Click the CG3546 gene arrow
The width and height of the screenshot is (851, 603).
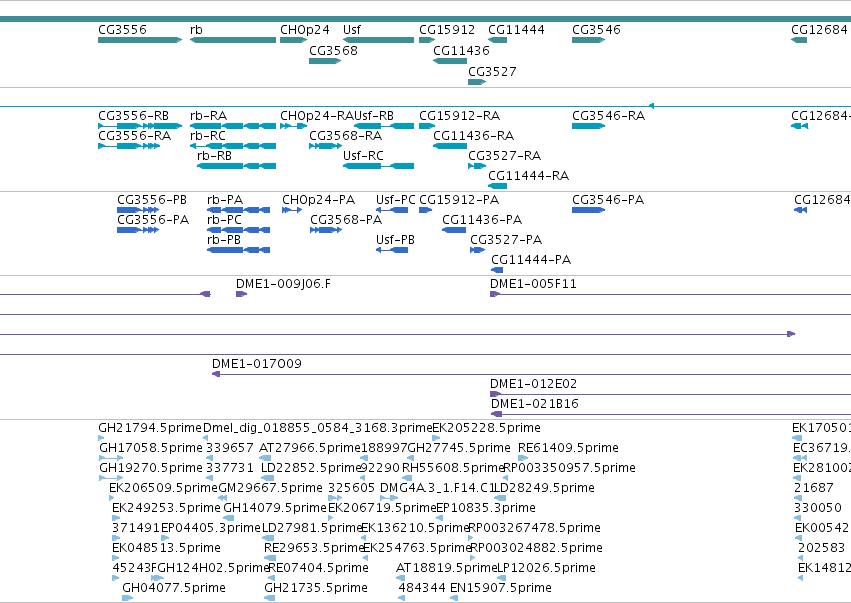588,40
